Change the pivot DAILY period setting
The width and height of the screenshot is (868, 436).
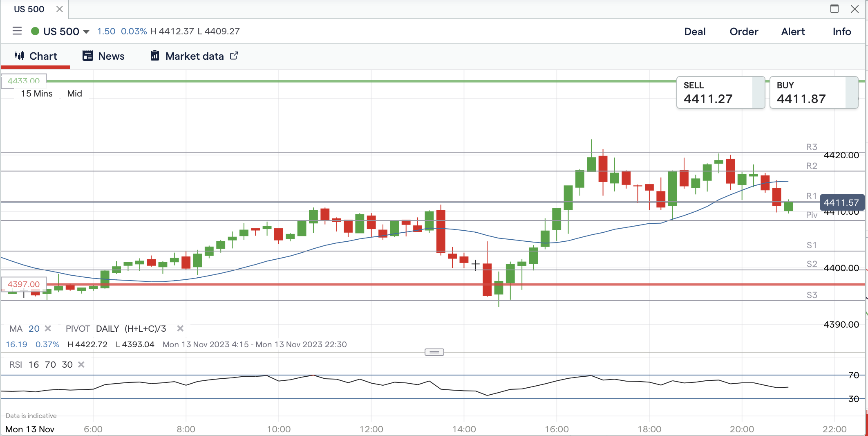pos(107,329)
